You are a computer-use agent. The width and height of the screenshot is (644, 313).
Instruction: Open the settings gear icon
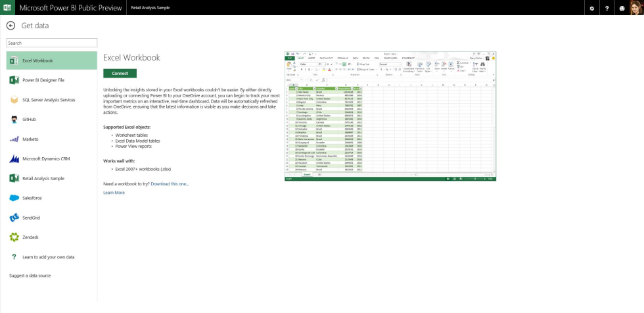(x=592, y=8)
